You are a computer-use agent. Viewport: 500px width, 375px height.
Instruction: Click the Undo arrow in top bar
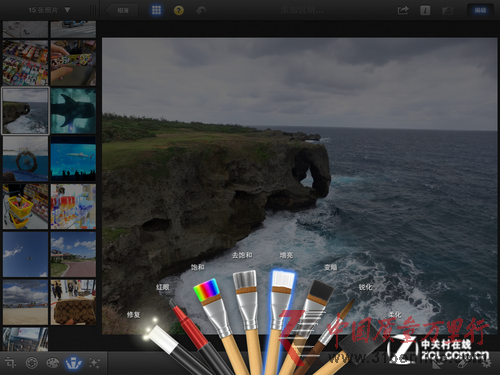[201, 10]
